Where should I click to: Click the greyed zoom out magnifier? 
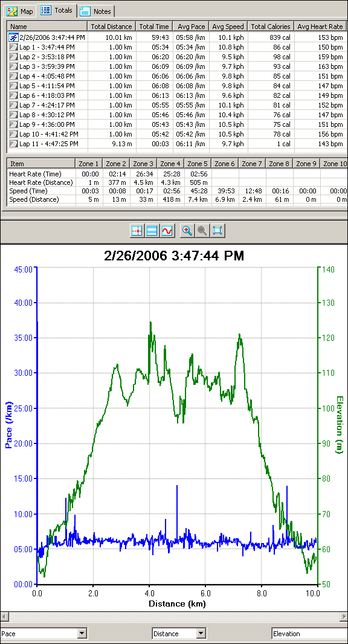coord(202,231)
